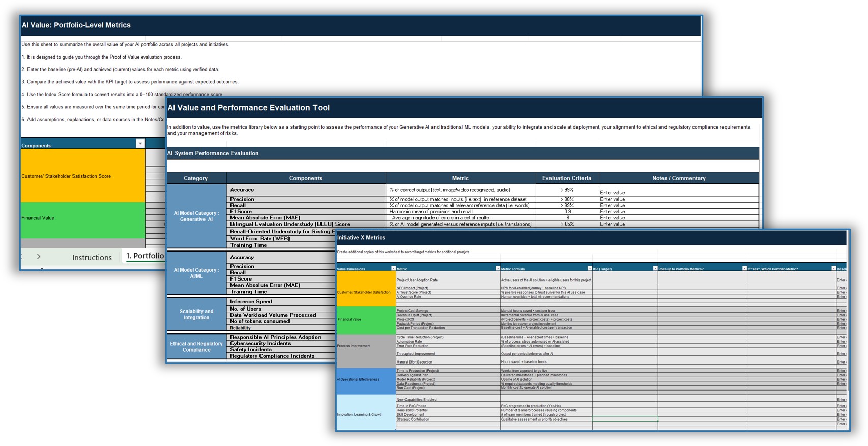Screen dimensions: 868x446
Task: Click the Initiative X Metrics title
Action: coord(361,238)
